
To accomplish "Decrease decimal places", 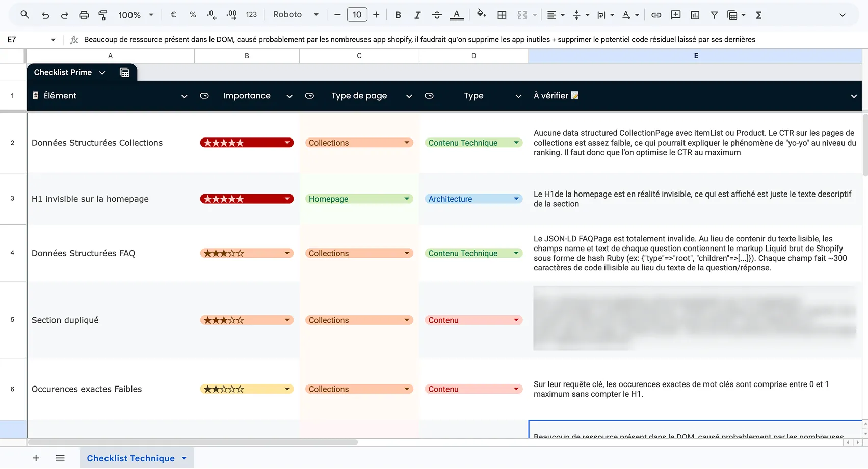I will point(212,15).
